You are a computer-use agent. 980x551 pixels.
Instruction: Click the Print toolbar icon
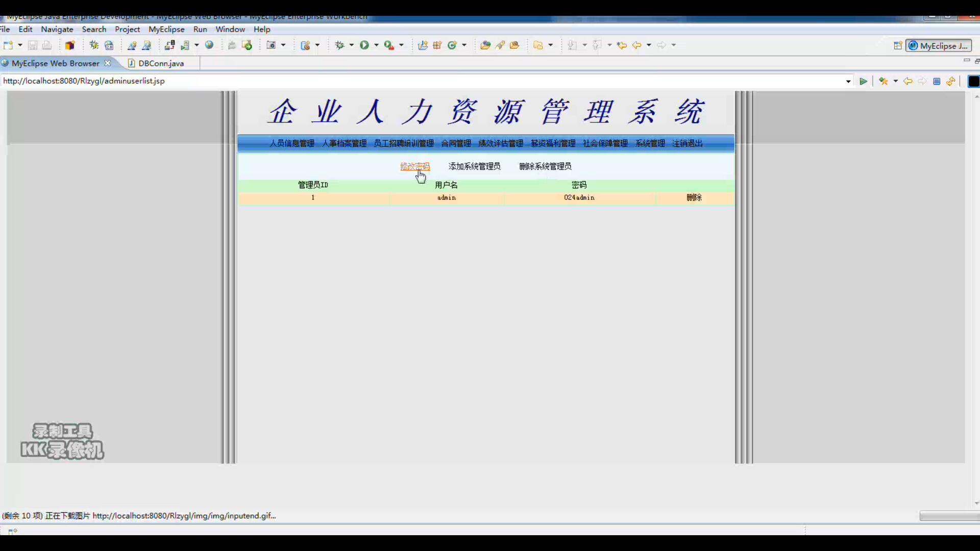tap(47, 45)
